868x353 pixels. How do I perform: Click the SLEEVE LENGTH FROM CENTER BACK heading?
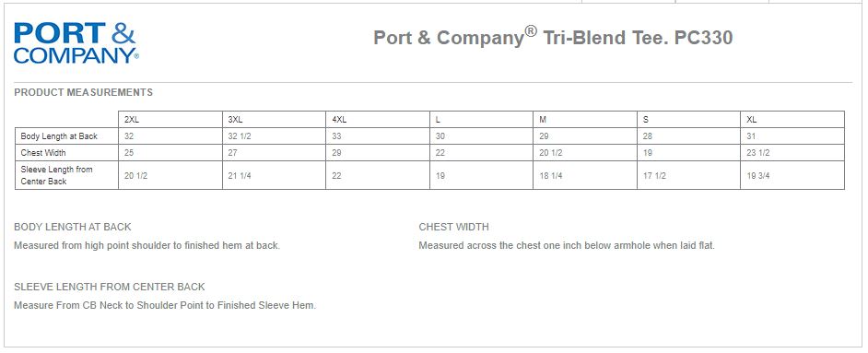[110, 287]
